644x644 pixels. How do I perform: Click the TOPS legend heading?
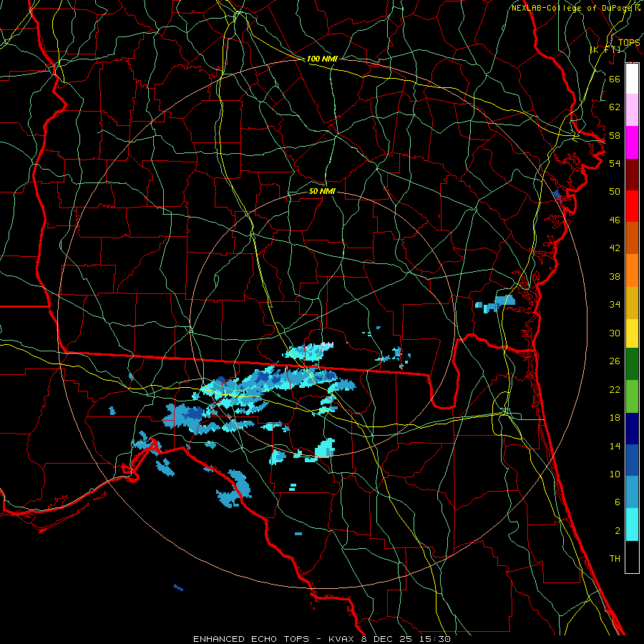click(629, 42)
